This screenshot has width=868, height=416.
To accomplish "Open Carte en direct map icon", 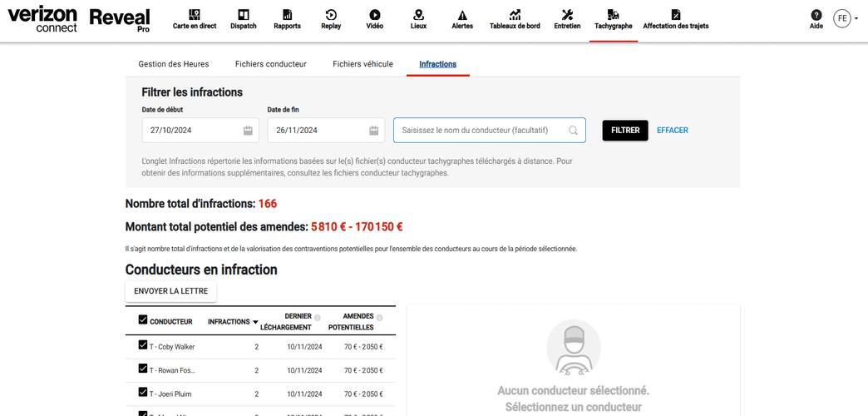I will click(195, 14).
